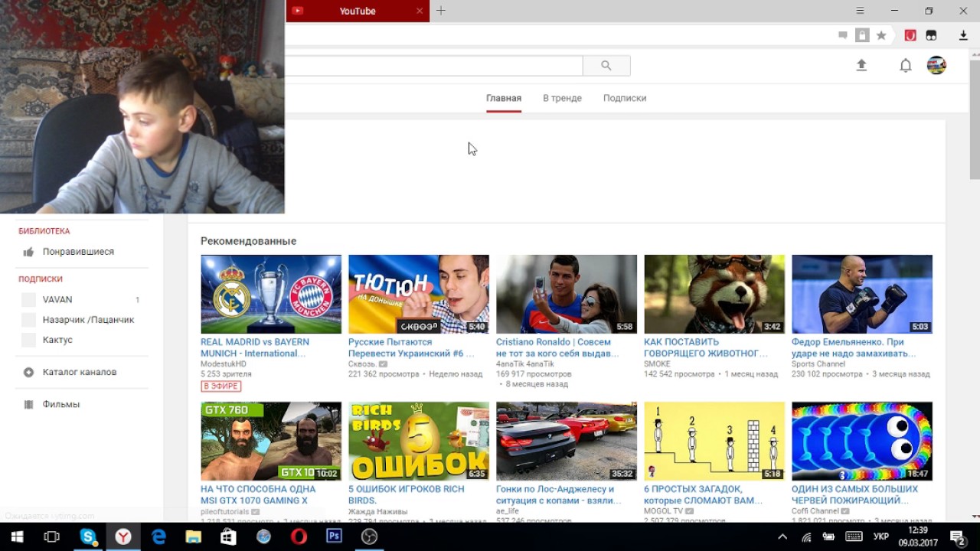Open a new browser tab with plus
980x551 pixels.
[x=441, y=11]
